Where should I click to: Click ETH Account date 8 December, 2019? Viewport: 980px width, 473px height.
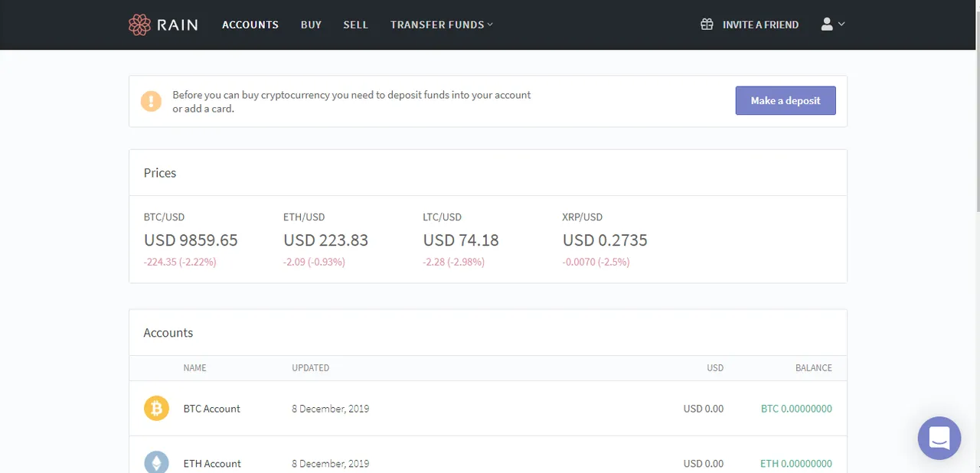click(x=331, y=463)
